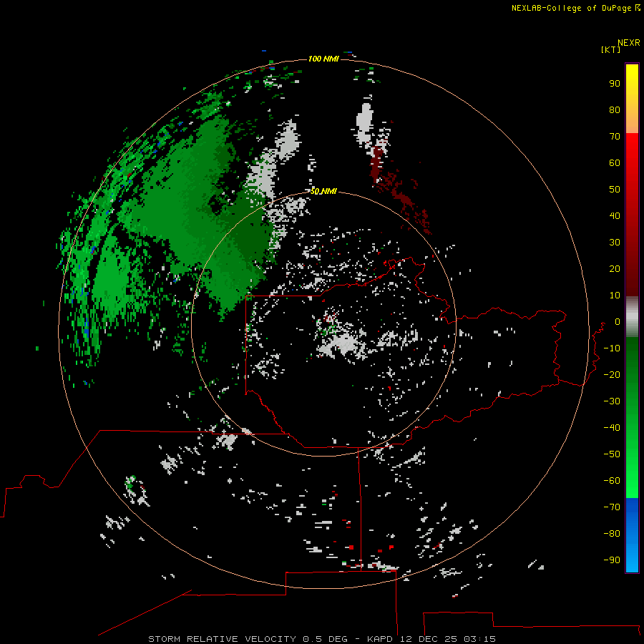Image resolution: width=644 pixels, height=644 pixels.
Task: Click the -70 value on the velocity scale
Action: 612,507
